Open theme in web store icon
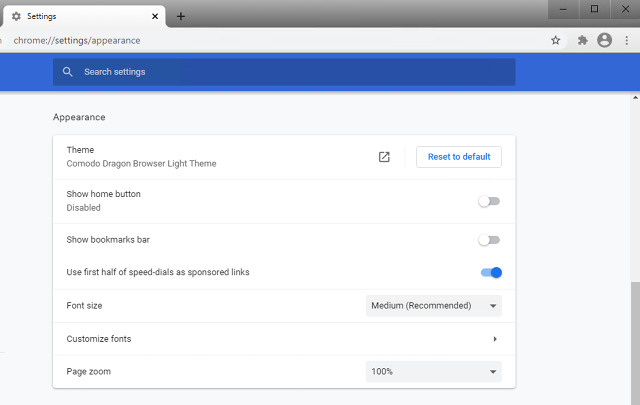Viewport: 640px width, 405px height. click(x=384, y=157)
